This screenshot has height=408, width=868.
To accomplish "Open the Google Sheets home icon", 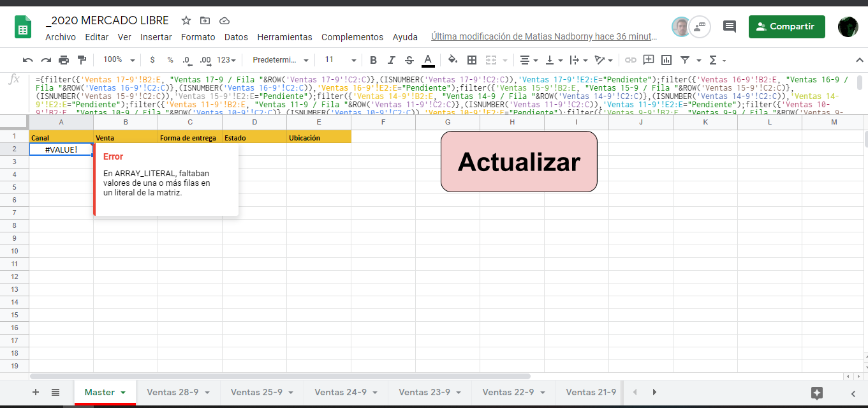I will point(23,27).
